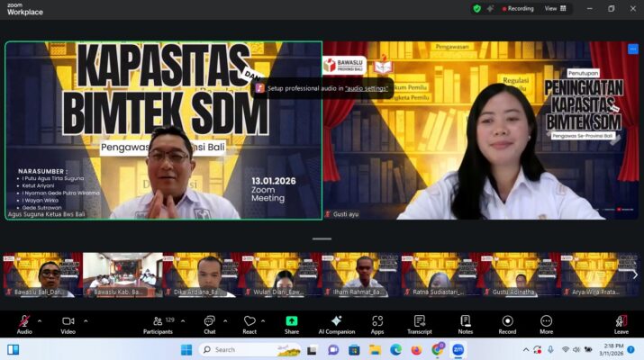The image size is (644, 360).
Task: Open the Notes tool
Action: pos(465,321)
